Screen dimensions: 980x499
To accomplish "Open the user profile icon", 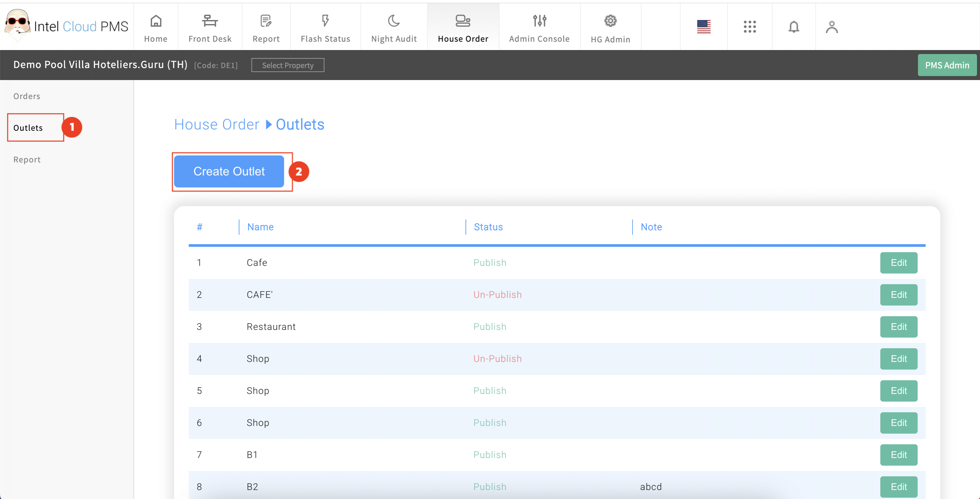I will coord(832,27).
